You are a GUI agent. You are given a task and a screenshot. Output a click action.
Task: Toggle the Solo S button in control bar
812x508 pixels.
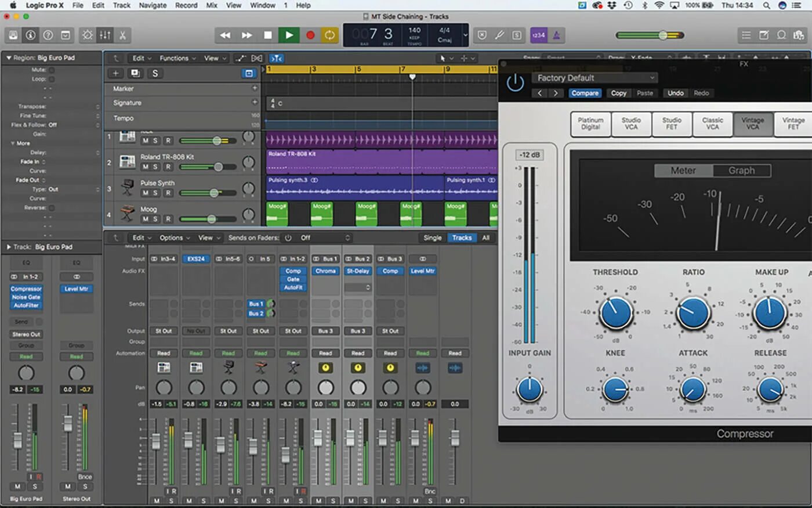click(517, 35)
